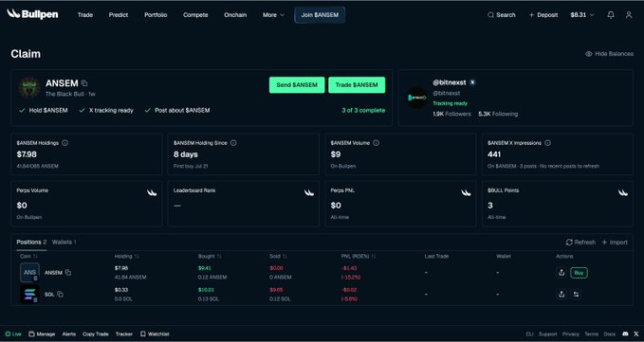Open CLI footer link
This screenshot has width=644, height=342.
click(x=529, y=334)
